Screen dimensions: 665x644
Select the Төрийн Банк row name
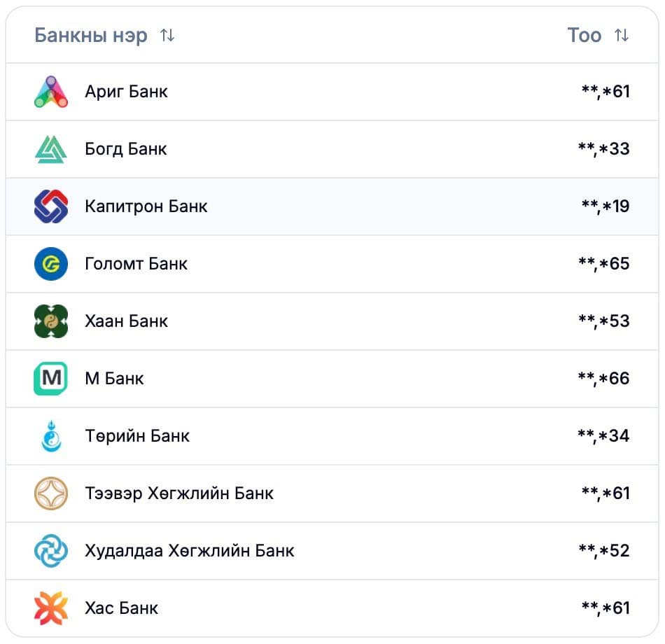click(x=137, y=436)
